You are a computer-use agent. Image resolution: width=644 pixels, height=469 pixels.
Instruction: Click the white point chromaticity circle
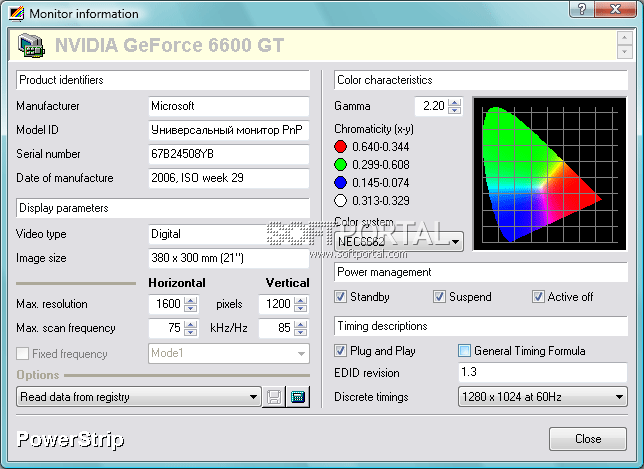[x=340, y=200]
